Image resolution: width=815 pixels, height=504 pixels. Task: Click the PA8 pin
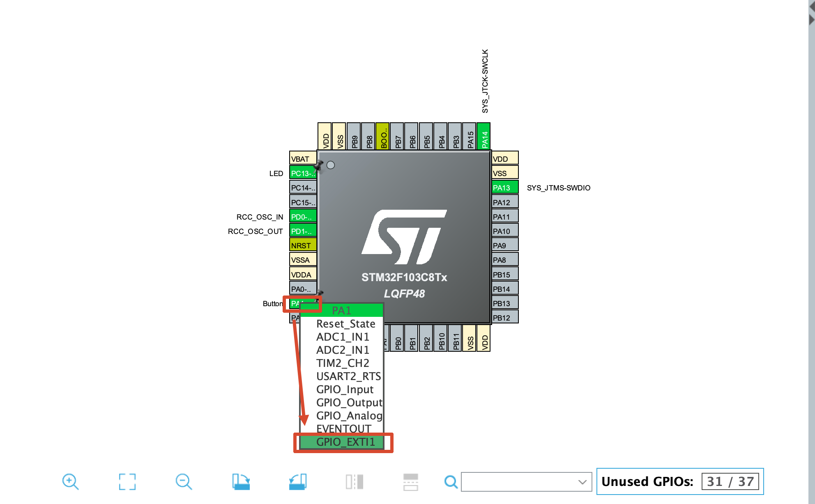pos(505,260)
